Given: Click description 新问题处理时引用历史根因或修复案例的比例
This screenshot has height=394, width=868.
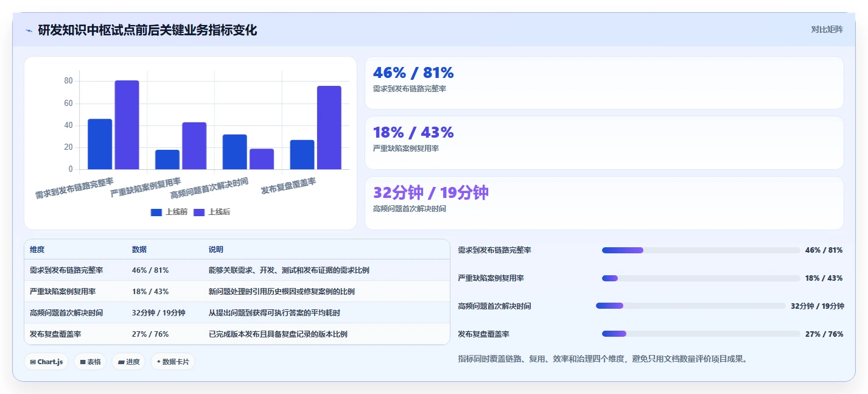Looking at the screenshot, I should [282, 292].
